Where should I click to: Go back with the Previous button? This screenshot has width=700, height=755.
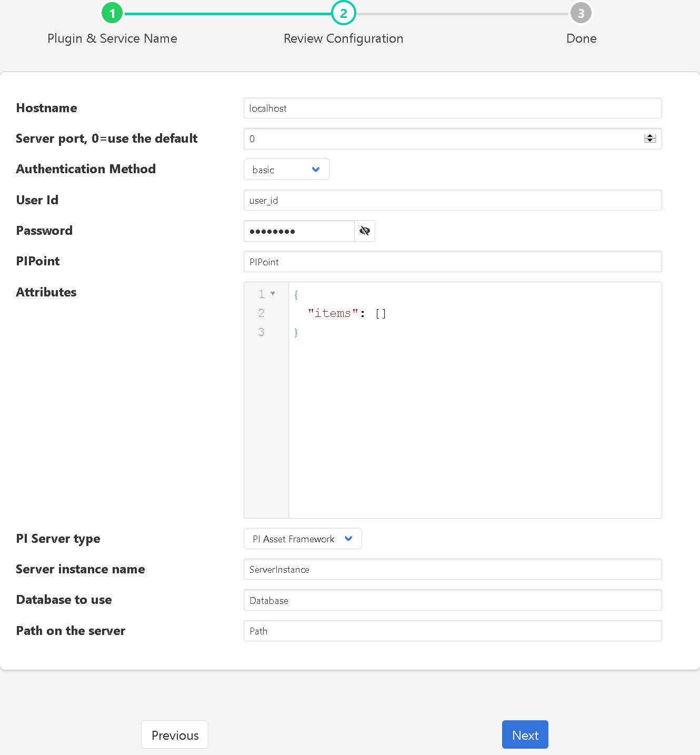point(175,734)
